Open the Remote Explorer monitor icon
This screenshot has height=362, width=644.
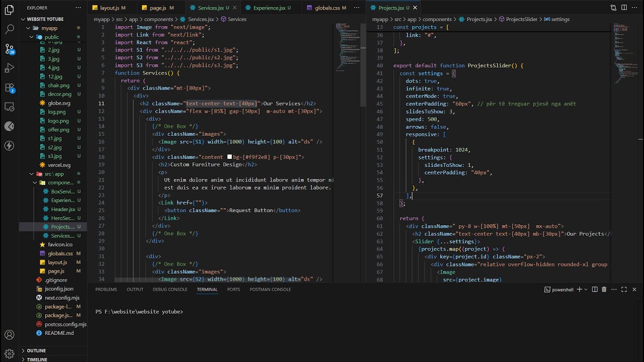[x=10, y=107]
